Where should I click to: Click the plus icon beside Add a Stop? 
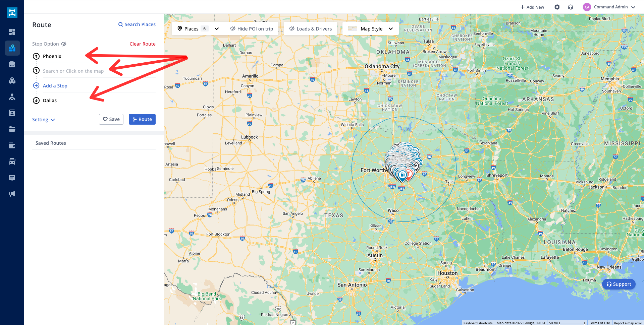(x=36, y=85)
